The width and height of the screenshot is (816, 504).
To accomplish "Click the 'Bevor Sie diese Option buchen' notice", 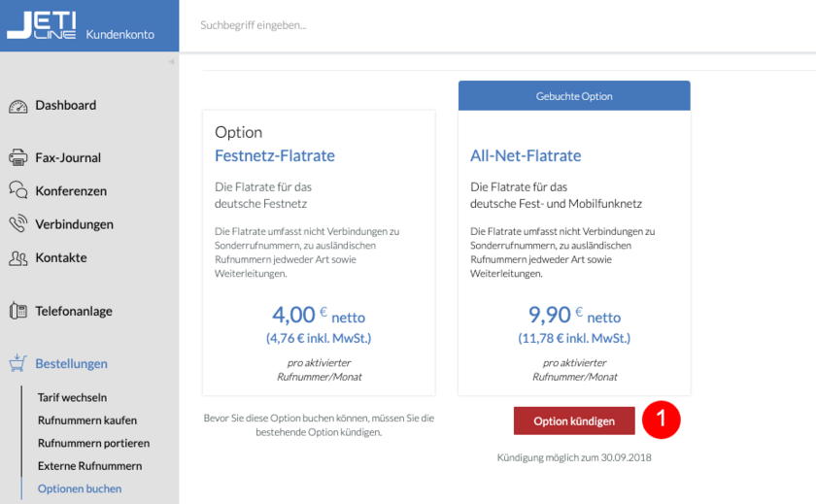I will pos(319,425).
